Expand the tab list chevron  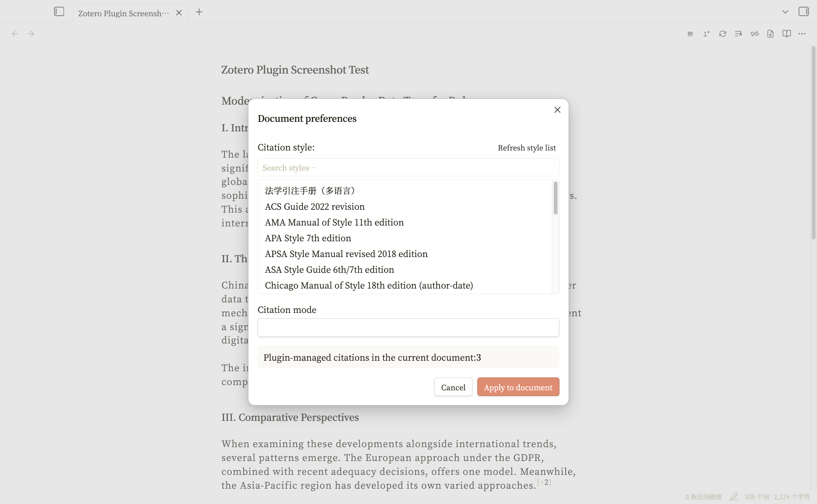pos(785,11)
